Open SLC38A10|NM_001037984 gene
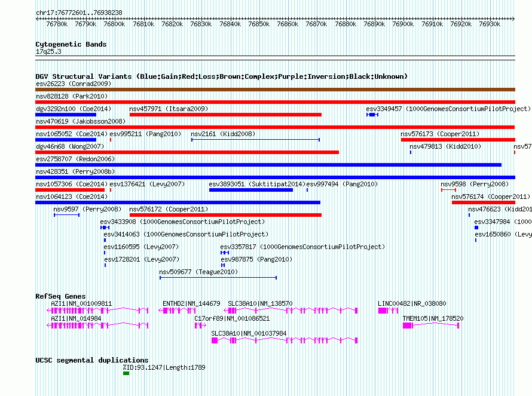Screen dimensions: 532x396 tap(249, 333)
